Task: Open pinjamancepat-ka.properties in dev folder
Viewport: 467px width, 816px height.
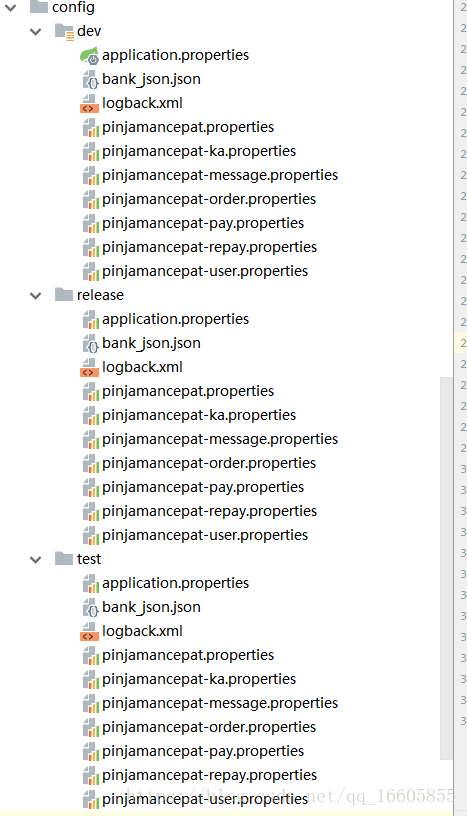Action: [199, 151]
